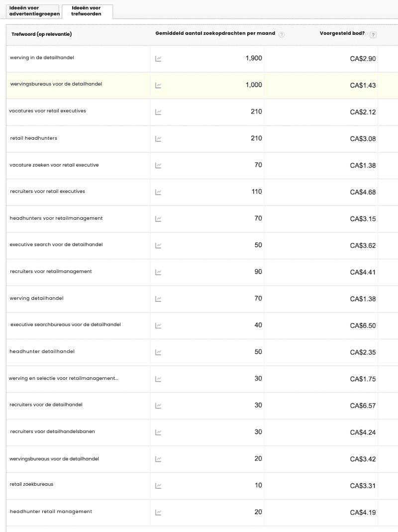Select the 'Ideeën voor trefwoorden' tab
The image size is (398, 532).
pos(86,11)
